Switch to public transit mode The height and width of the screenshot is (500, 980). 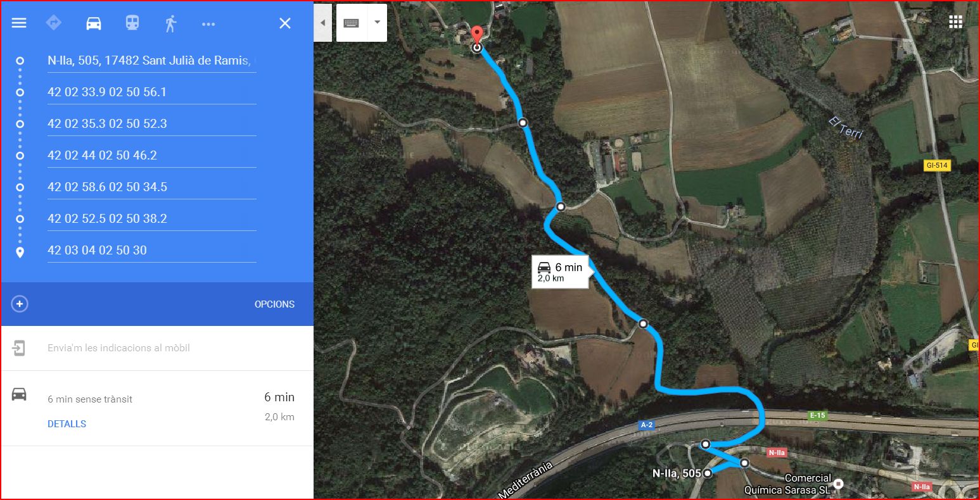[x=132, y=23]
